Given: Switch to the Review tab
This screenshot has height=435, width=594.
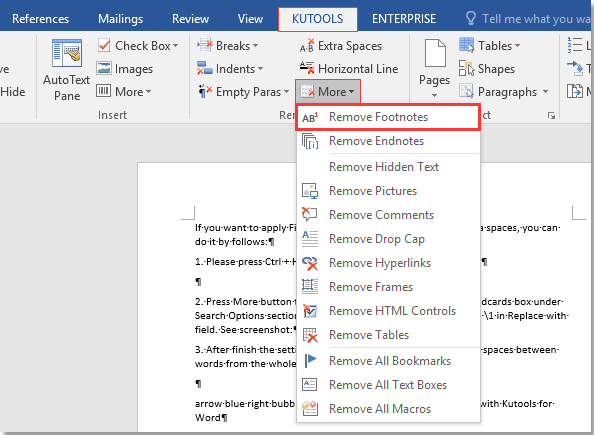Looking at the screenshot, I should (190, 19).
